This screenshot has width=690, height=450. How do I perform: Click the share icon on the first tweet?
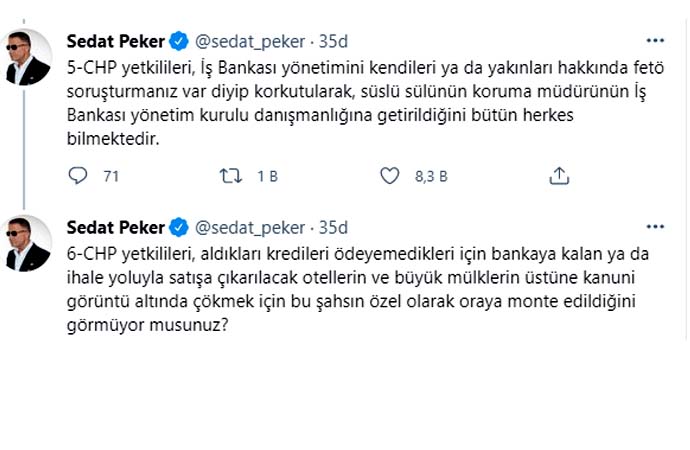click(x=559, y=176)
